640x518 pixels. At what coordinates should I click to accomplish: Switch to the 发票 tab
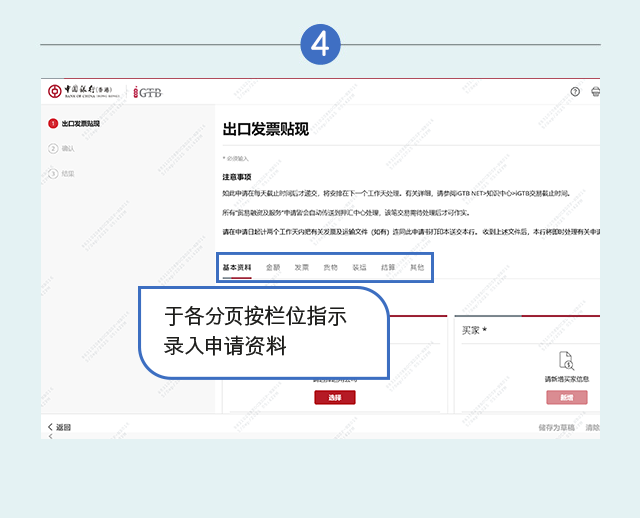[302, 268]
